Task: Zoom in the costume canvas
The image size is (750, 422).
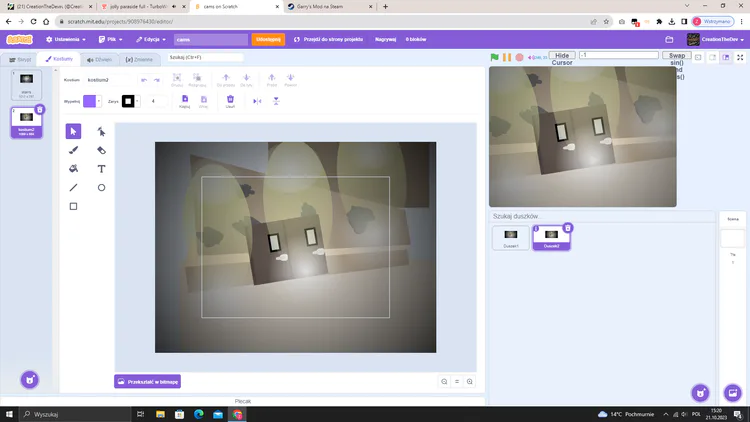Action: coord(470,381)
